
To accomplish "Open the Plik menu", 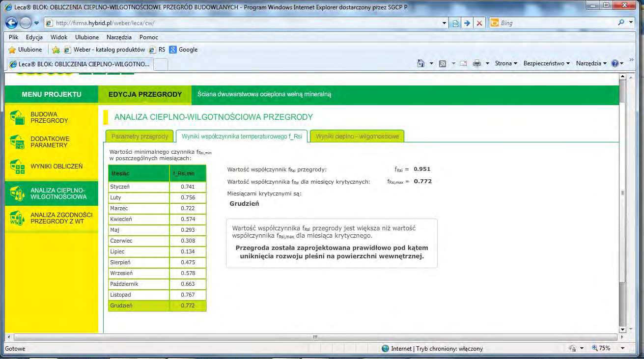I will pos(14,37).
